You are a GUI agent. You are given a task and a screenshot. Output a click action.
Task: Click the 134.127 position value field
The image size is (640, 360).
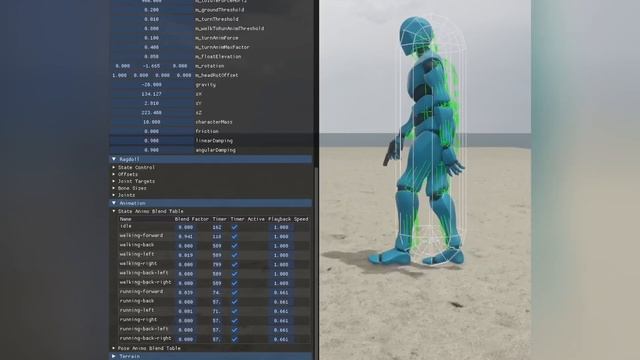(151, 94)
